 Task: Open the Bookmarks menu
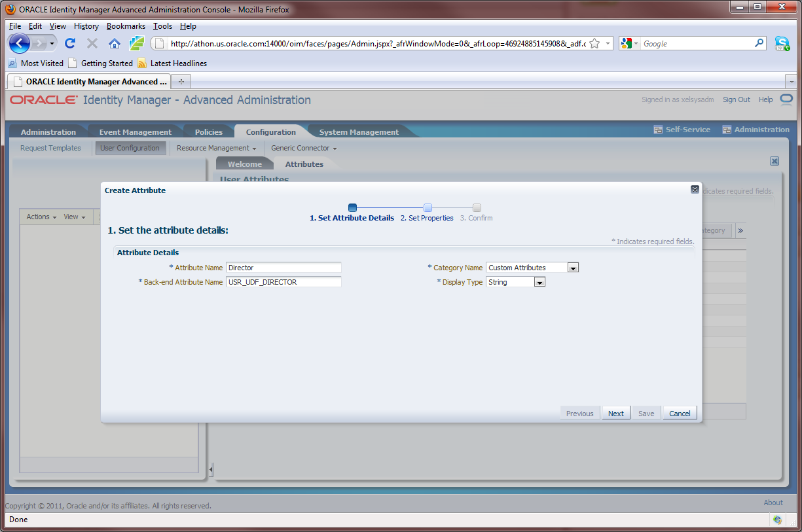126,26
